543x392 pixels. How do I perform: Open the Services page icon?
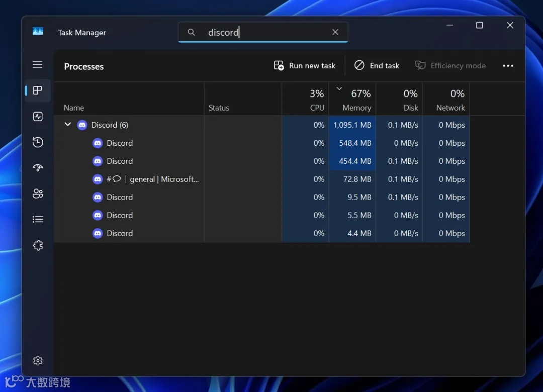pyautogui.click(x=38, y=245)
